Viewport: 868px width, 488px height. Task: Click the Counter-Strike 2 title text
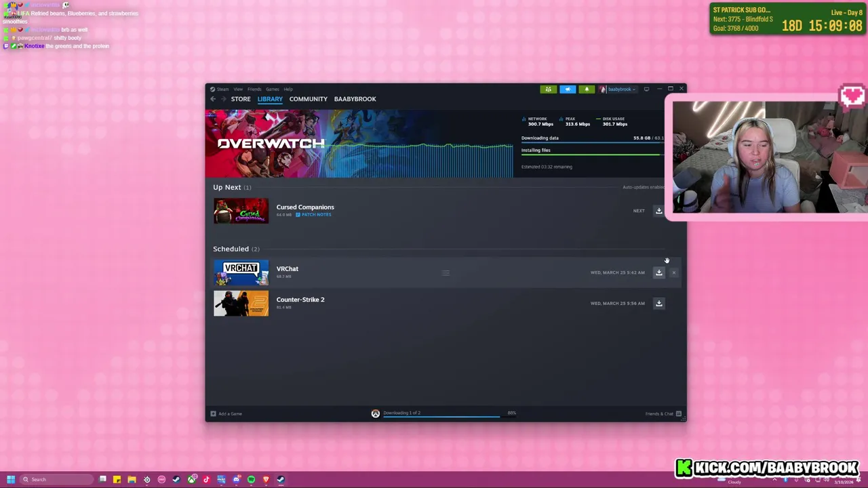click(x=300, y=300)
